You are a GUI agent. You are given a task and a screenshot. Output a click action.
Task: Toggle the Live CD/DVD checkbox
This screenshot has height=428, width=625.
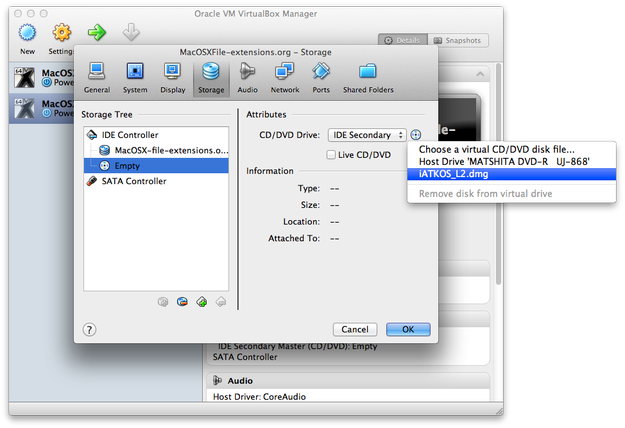pos(331,155)
